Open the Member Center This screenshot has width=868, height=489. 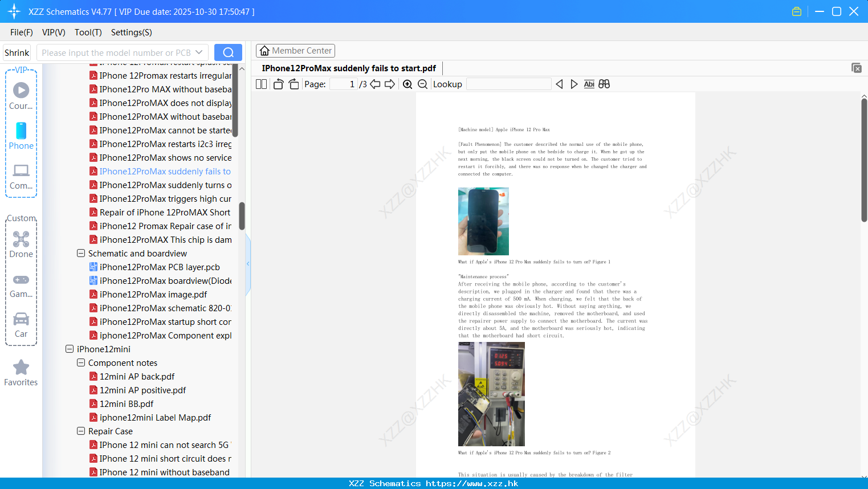(x=295, y=51)
